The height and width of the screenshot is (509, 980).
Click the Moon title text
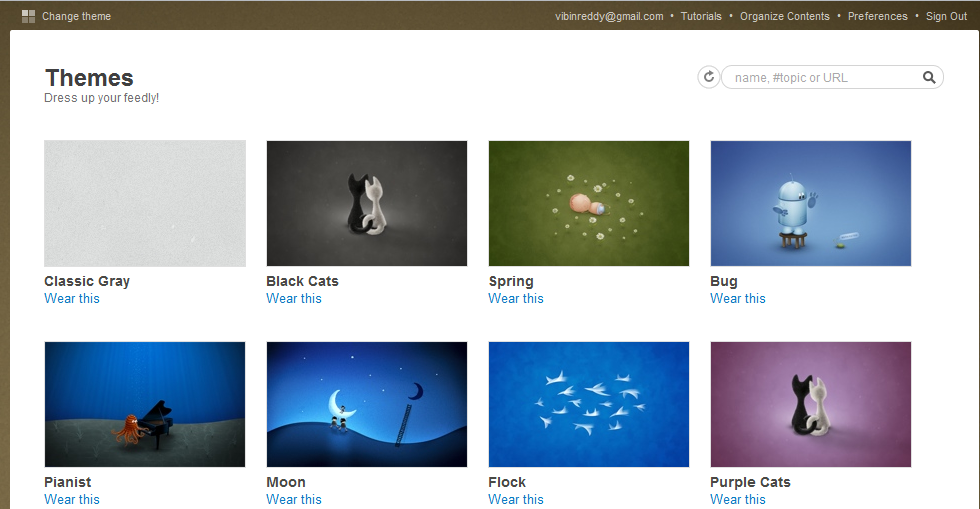286,482
